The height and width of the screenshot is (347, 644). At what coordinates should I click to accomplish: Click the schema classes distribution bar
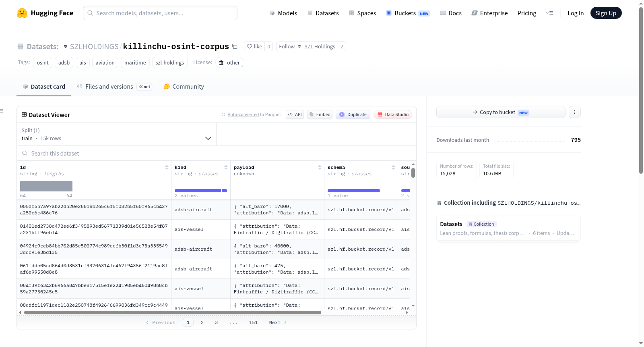click(354, 191)
